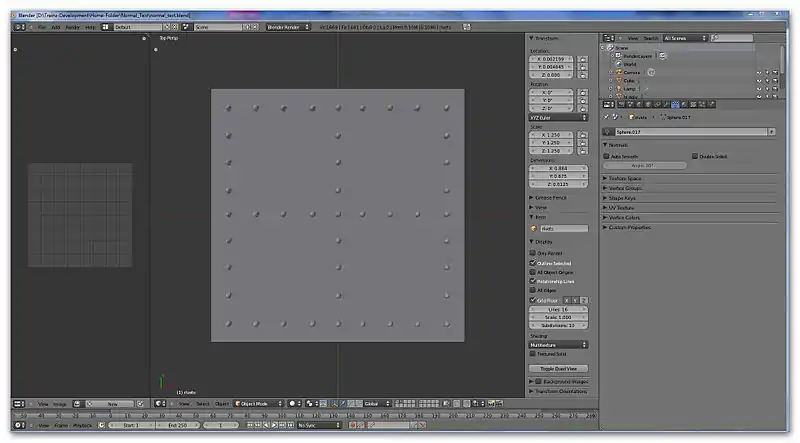
Task: Click the outliner editor type icon
Action: pyautogui.click(x=607, y=38)
